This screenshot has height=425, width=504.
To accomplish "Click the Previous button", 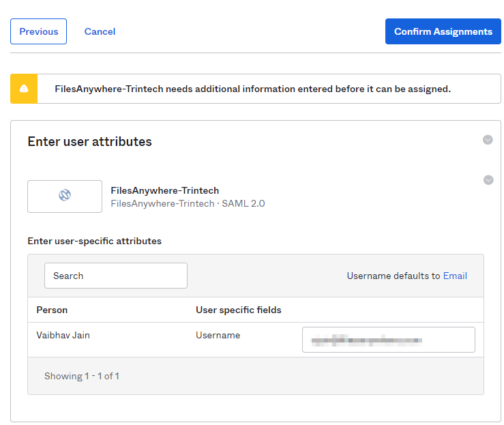I will click(x=39, y=31).
